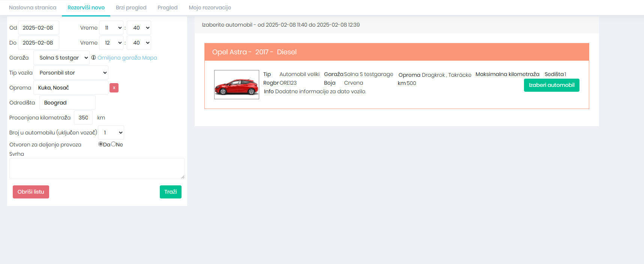The height and width of the screenshot is (264, 644).
Task: Click the red Opel Astra car thumbnail
Action: [236, 85]
